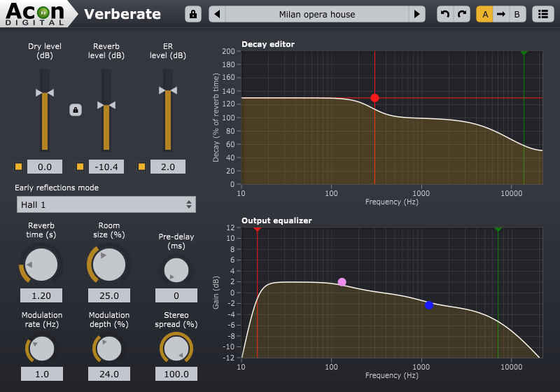Select the B settings slot
This screenshot has height=392, width=560.
point(517,14)
